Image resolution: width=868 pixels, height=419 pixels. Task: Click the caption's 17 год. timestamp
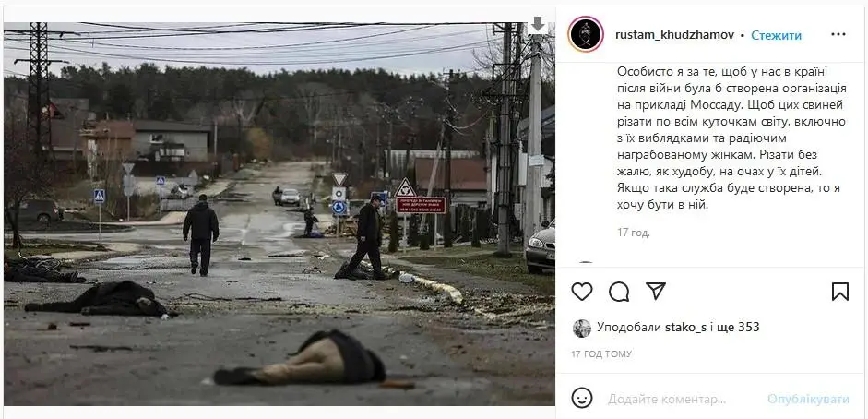tap(634, 233)
